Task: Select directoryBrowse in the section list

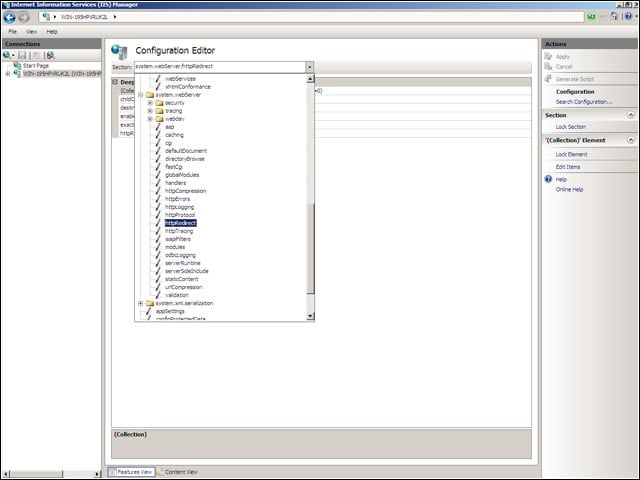Action: point(184,159)
